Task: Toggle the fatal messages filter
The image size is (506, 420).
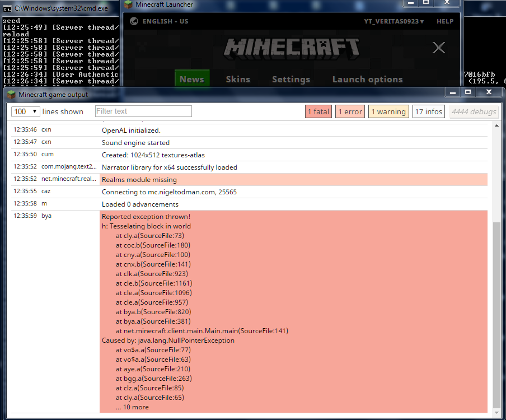Action: pyautogui.click(x=318, y=111)
